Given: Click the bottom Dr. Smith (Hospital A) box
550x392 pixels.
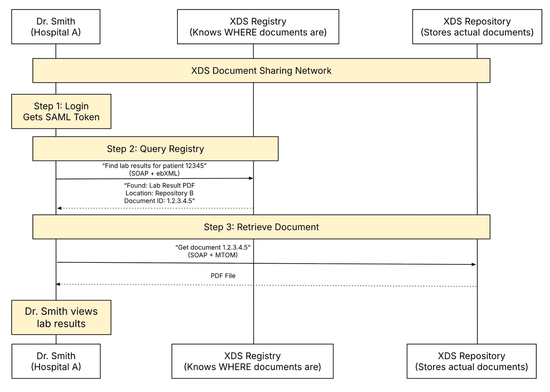Looking at the screenshot, I should click(x=56, y=361).
